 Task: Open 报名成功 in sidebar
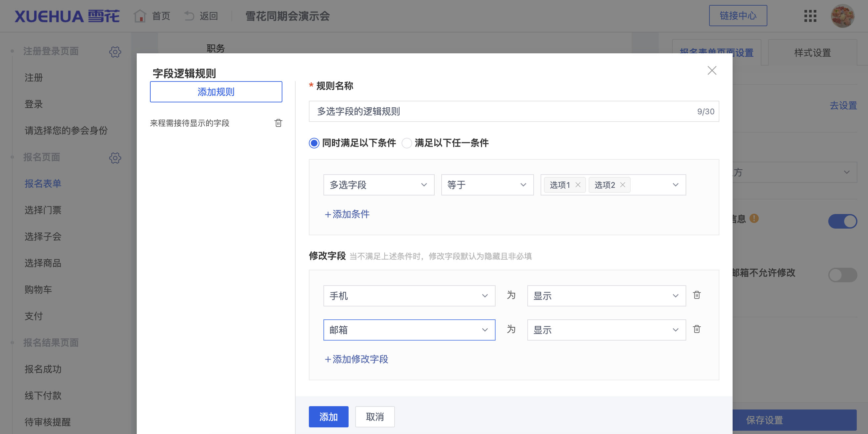pos(43,369)
